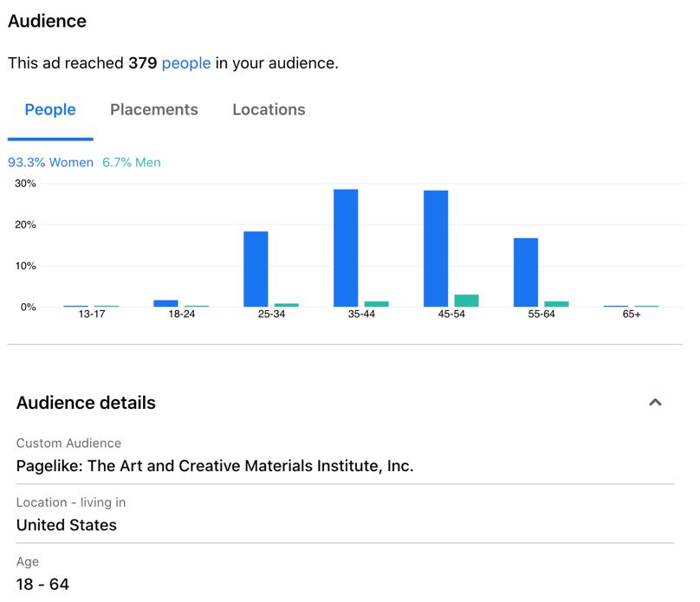Select the 25-34 age axis label
This screenshot has height=602, width=700.
pos(271,314)
